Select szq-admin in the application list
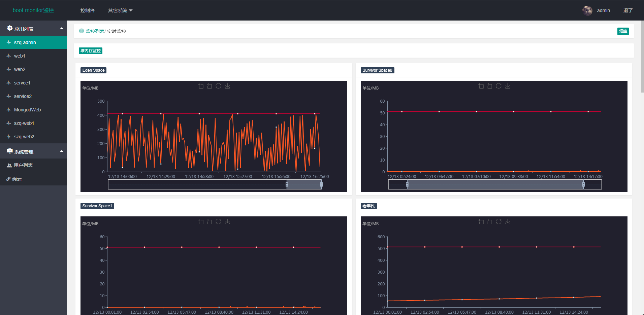Viewport: 644px width, 315px height. pyautogui.click(x=33, y=42)
